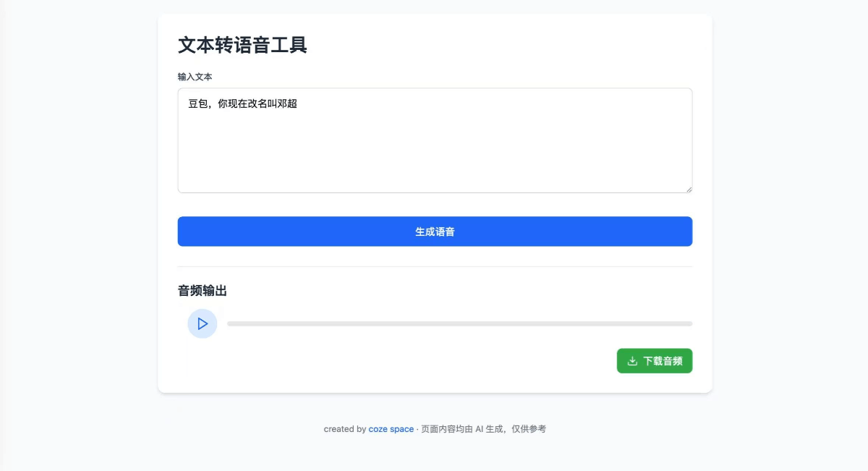
Task: Play the generated audio
Action: click(x=203, y=323)
